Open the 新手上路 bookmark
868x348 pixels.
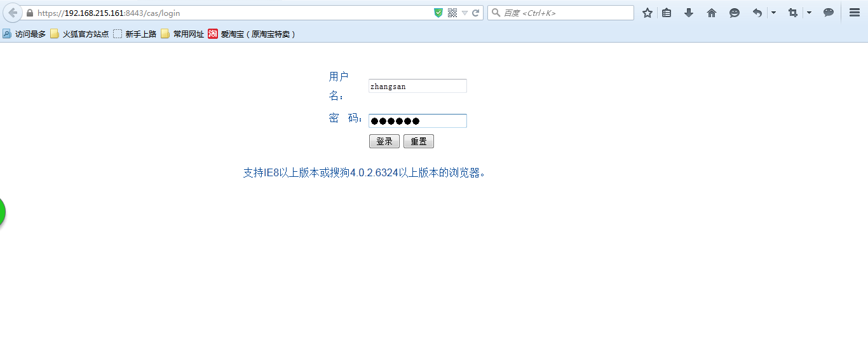tap(135, 34)
